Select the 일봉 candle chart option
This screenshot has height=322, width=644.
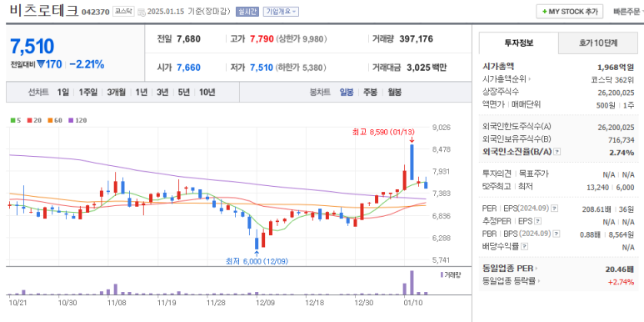tap(347, 92)
